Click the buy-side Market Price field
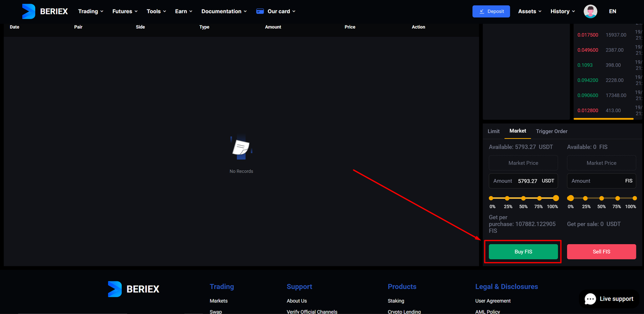Image resolution: width=644 pixels, height=314 pixels. click(x=523, y=163)
